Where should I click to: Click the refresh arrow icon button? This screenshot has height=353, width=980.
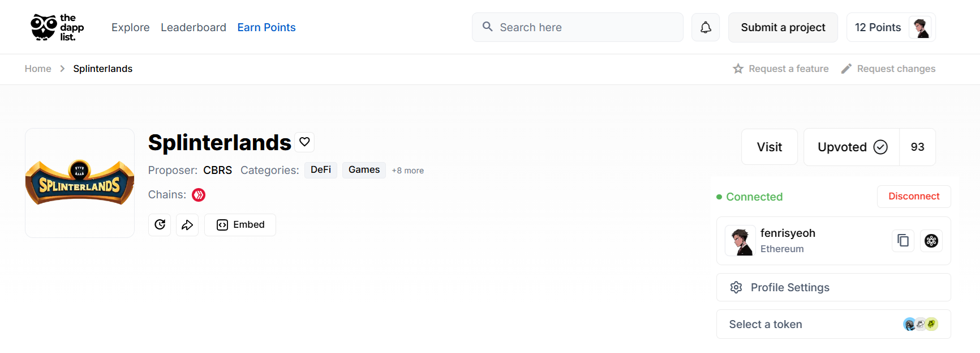point(160,225)
